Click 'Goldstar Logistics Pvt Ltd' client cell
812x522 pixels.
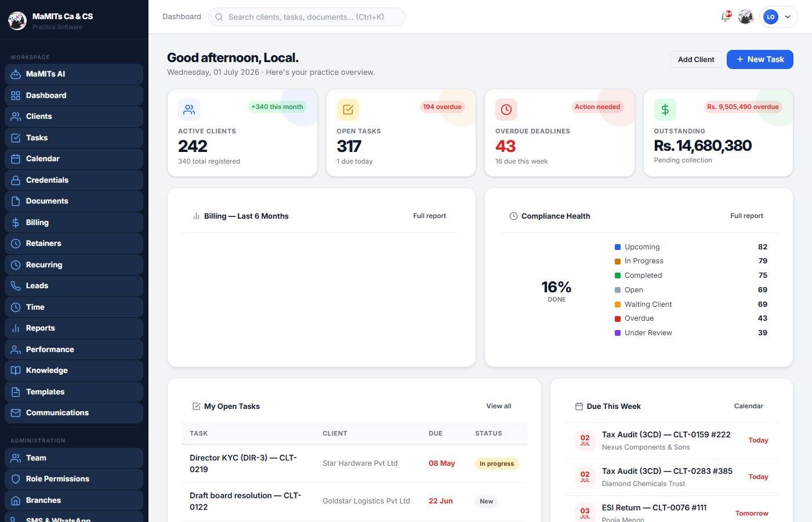coord(366,501)
